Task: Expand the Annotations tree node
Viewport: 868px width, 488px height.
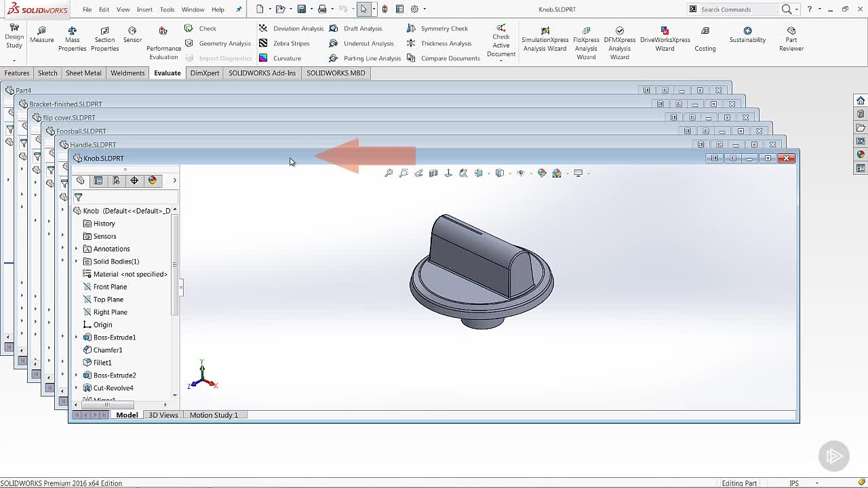Action: (x=77, y=249)
